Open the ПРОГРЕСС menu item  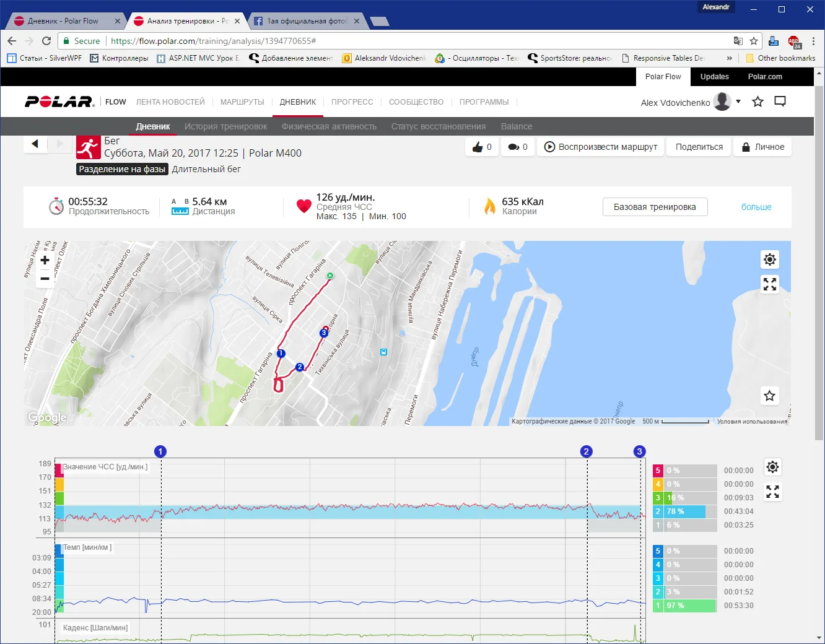point(352,102)
